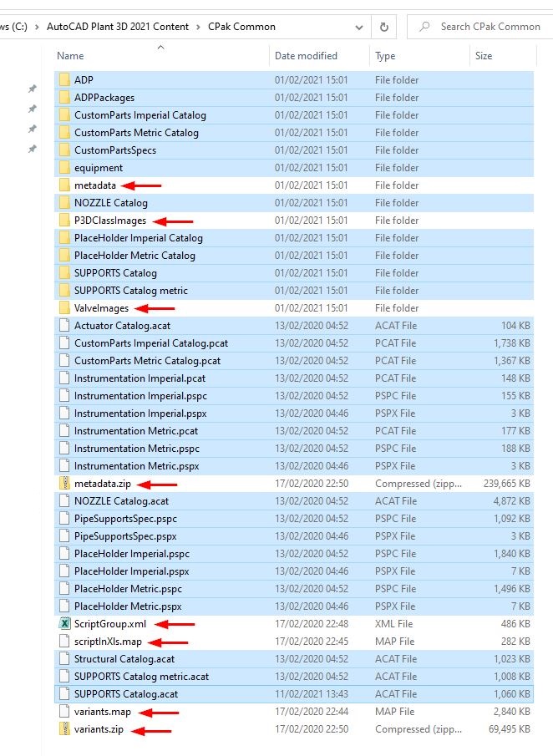Screen dimensions: 553x756
Task: Select PlaceHolder Imperial.pspc file name
Action: (x=132, y=554)
